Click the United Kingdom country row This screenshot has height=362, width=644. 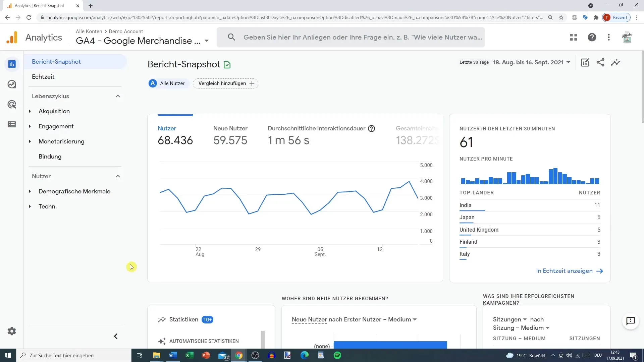tap(530, 230)
